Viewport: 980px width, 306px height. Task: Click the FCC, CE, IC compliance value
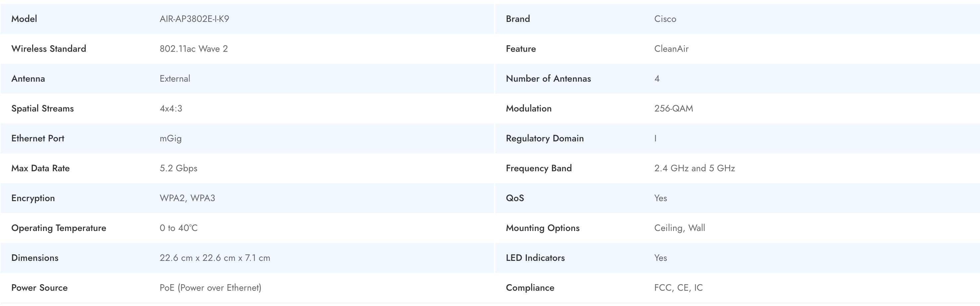pyautogui.click(x=678, y=288)
